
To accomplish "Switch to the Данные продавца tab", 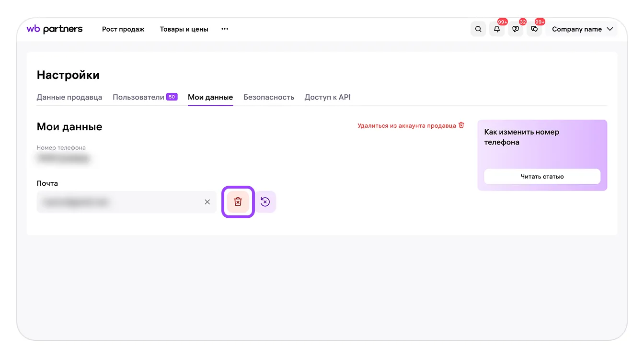I will [69, 97].
